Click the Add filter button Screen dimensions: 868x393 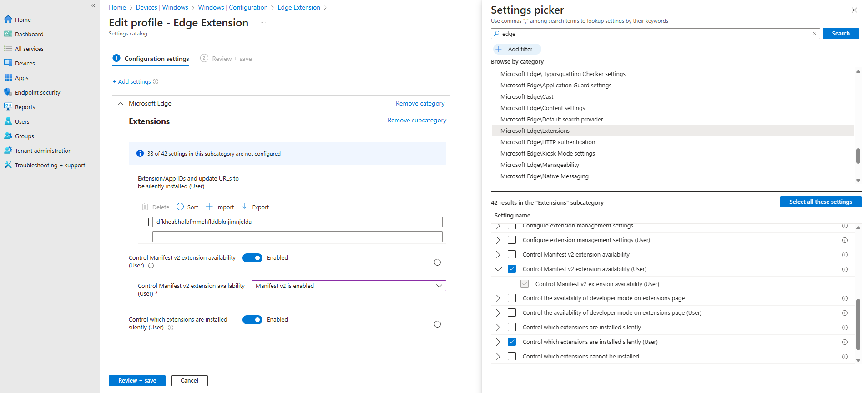(x=517, y=49)
